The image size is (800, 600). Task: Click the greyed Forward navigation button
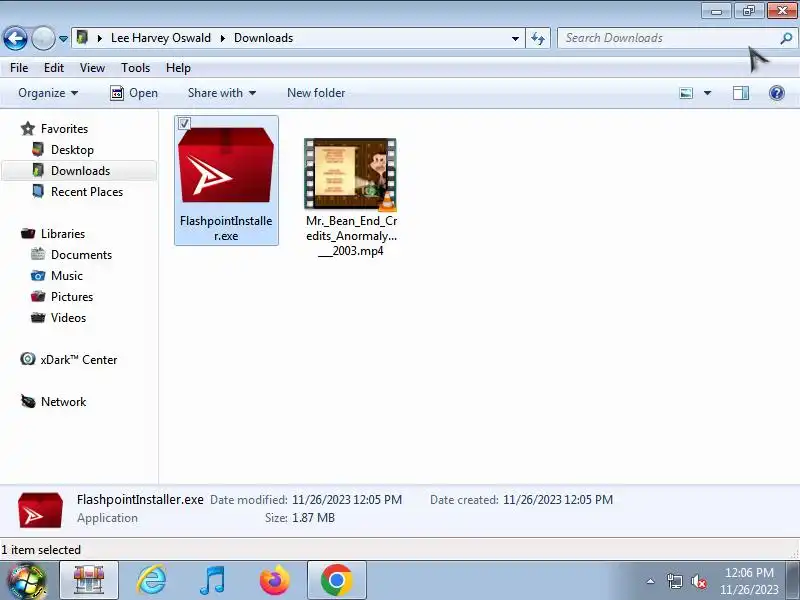tap(43, 38)
